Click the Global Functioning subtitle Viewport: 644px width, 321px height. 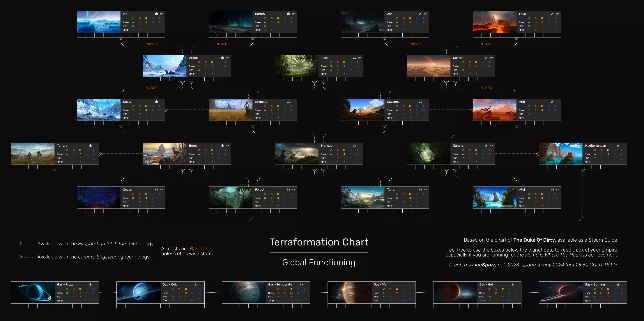coord(319,262)
